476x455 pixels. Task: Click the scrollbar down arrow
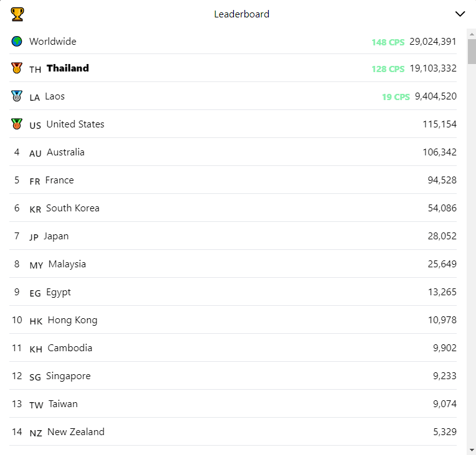coord(472,450)
